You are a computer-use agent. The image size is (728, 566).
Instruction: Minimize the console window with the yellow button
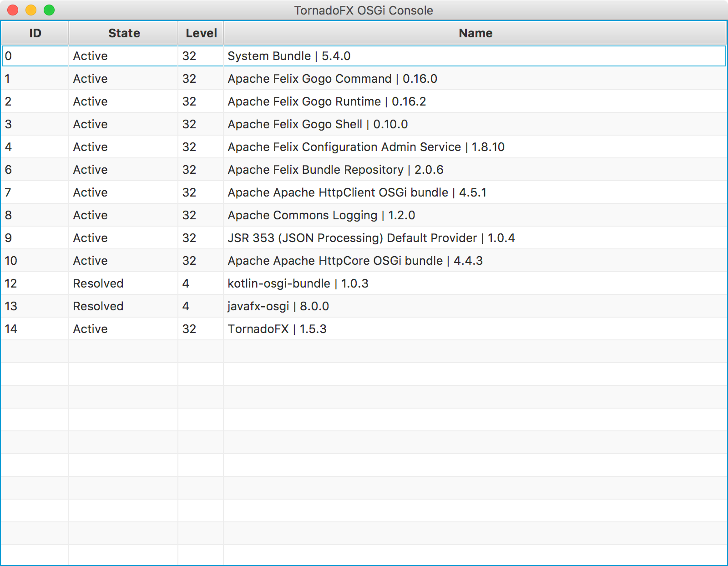click(x=31, y=10)
